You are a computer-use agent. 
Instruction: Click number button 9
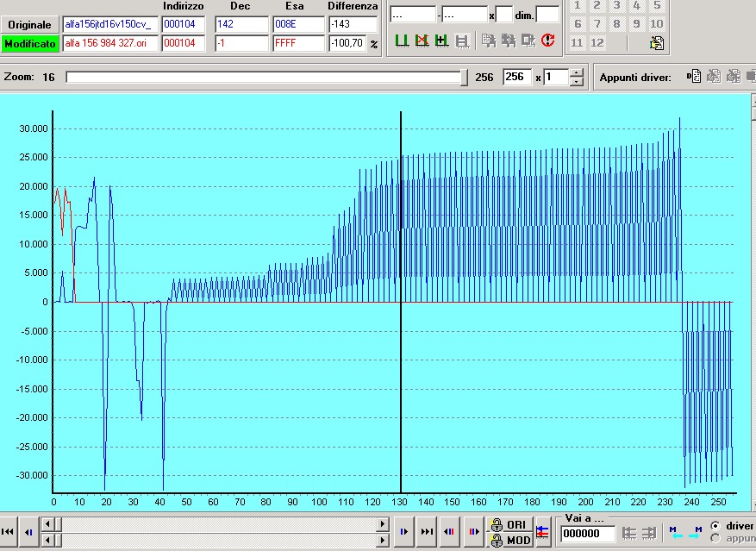636,23
